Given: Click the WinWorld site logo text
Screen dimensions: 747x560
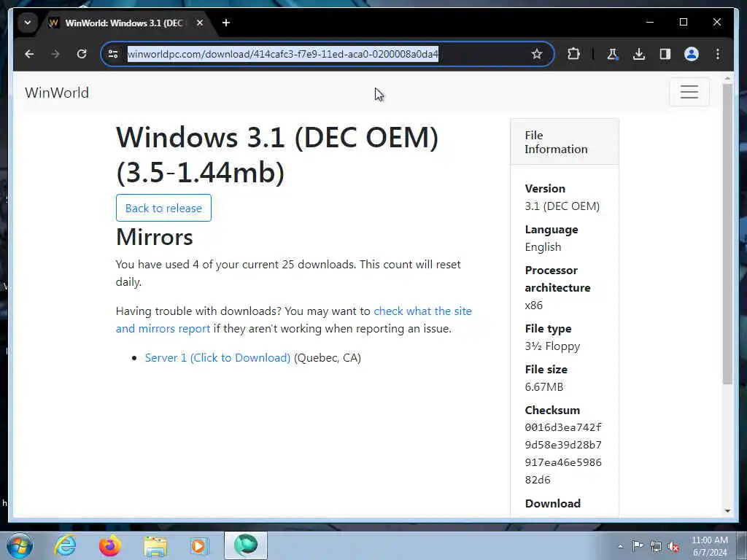Looking at the screenshot, I should [57, 93].
